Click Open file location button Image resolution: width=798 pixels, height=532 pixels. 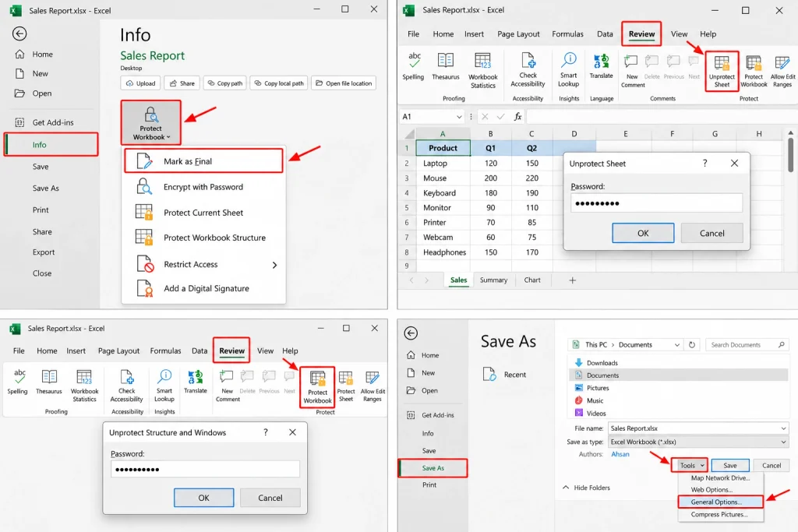click(x=344, y=83)
